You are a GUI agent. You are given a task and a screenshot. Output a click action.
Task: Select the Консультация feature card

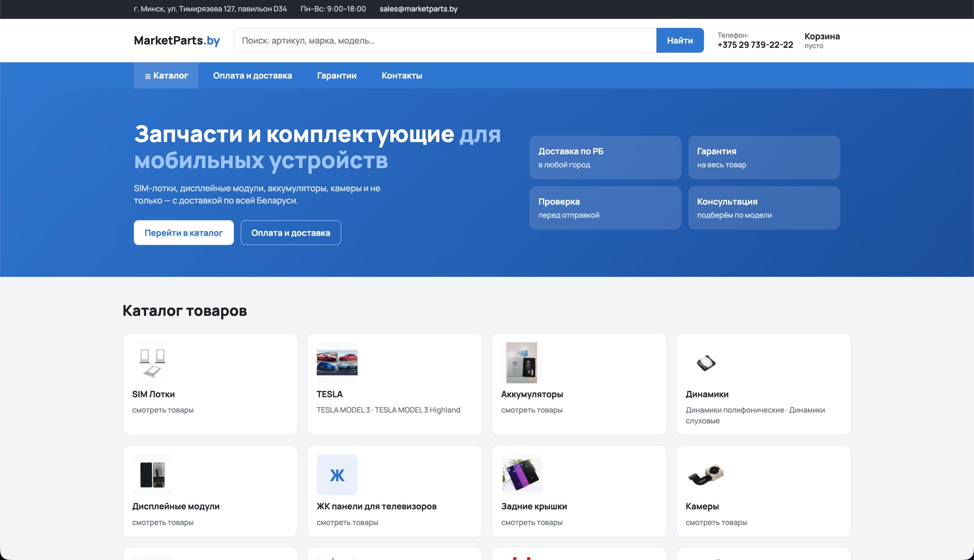click(x=764, y=208)
